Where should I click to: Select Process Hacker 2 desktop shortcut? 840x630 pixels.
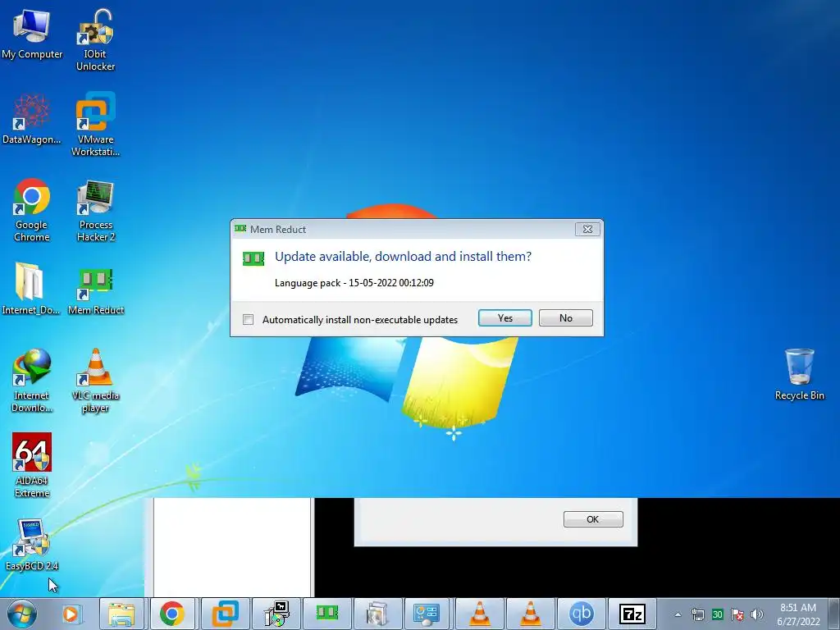pyautogui.click(x=95, y=211)
